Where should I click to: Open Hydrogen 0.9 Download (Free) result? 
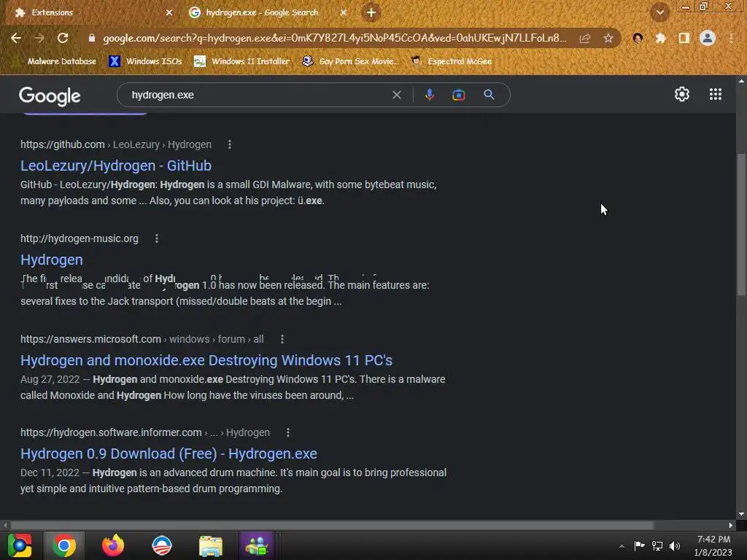169,454
